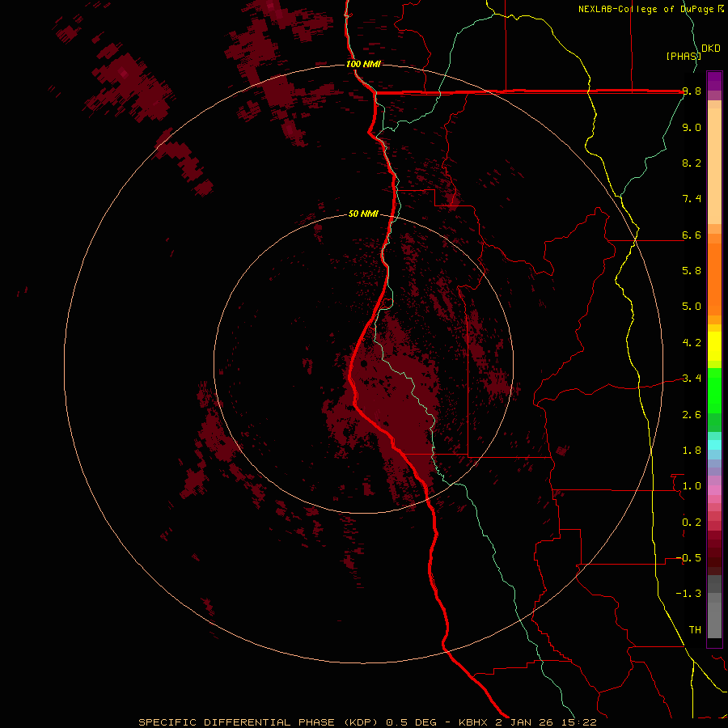The image size is (728, 728).
Task: Click the 5.0 scale label
Action: (692, 307)
